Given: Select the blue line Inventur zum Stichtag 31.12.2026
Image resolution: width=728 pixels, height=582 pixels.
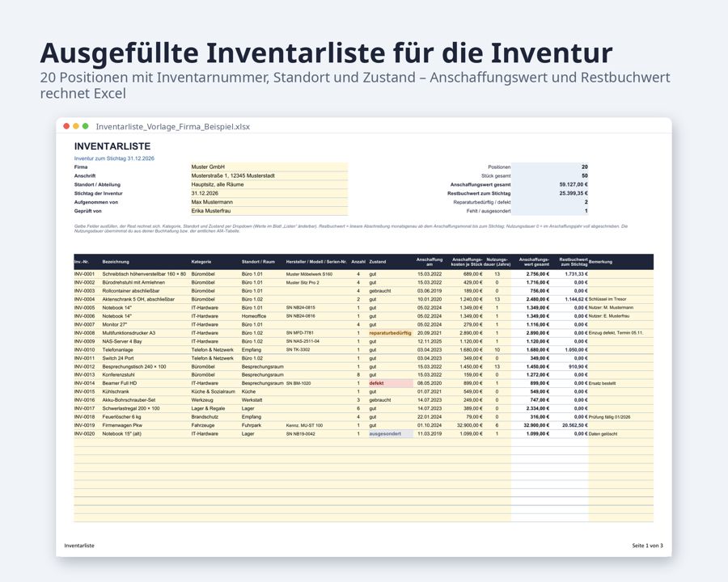Looking at the screenshot, I should point(114,158).
